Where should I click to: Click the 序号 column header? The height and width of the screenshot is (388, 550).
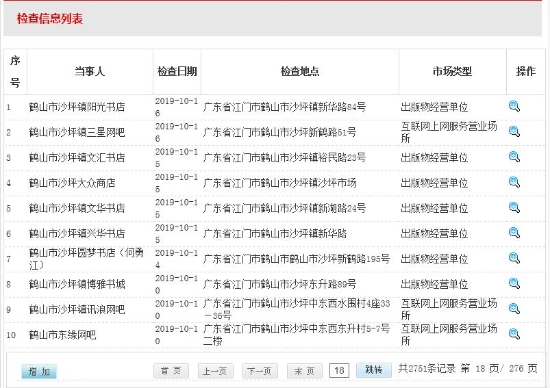coord(15,72)
